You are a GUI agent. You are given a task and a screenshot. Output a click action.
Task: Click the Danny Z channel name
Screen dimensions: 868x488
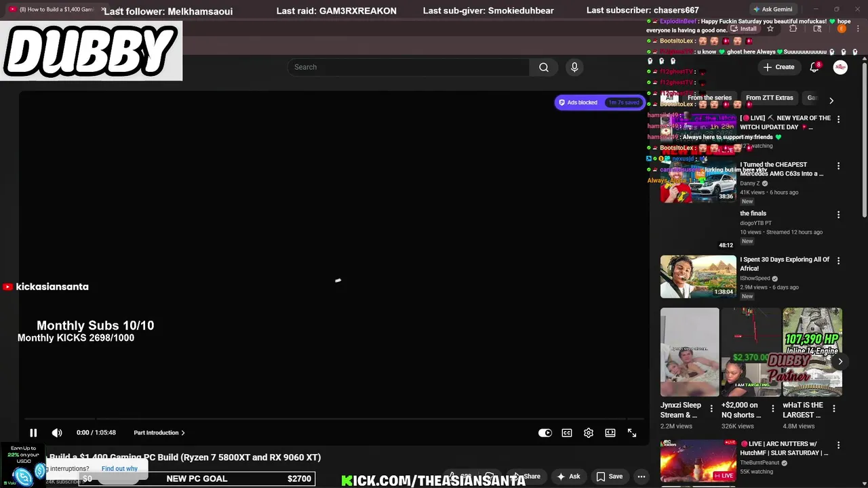click(x=750, y=183)
